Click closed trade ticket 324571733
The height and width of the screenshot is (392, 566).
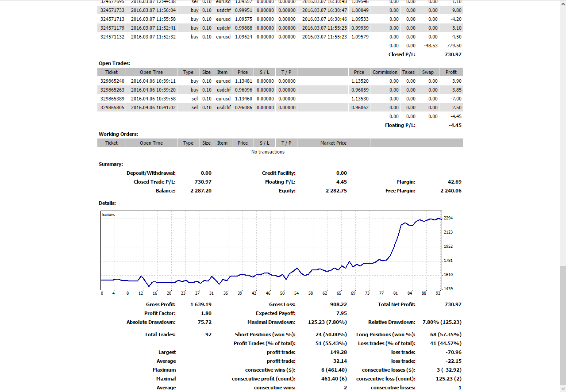click(x=112, y=10)
